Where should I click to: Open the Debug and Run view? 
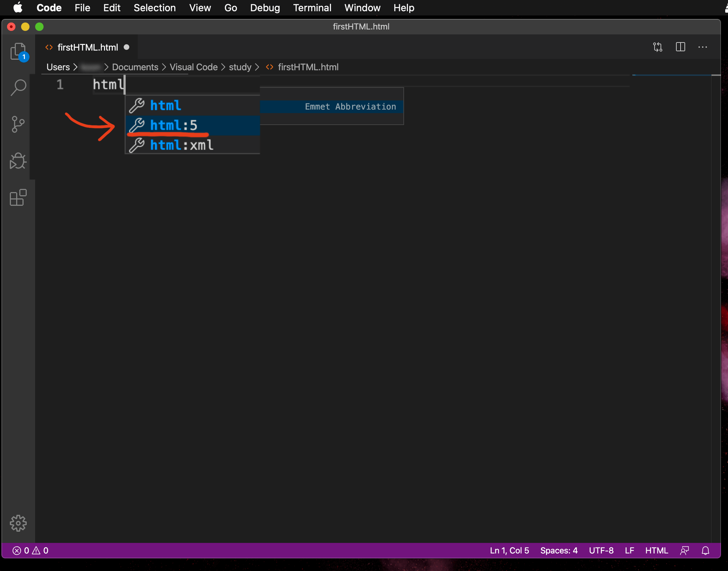click(18, 161)
